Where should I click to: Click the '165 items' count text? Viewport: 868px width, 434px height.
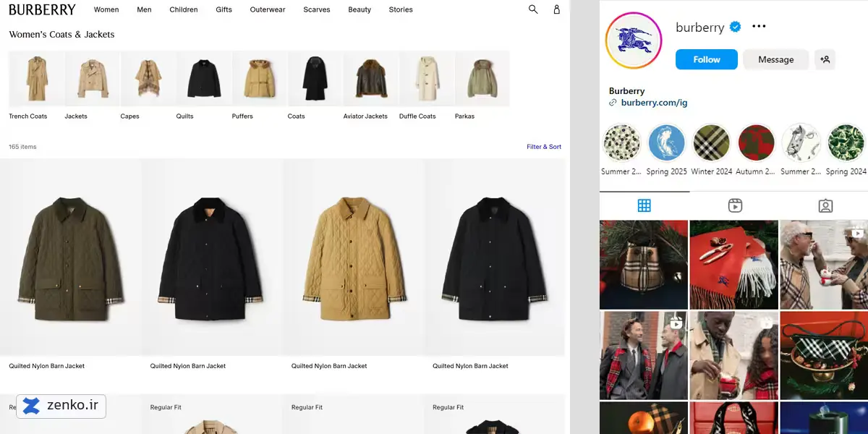(x=22, y=147)
